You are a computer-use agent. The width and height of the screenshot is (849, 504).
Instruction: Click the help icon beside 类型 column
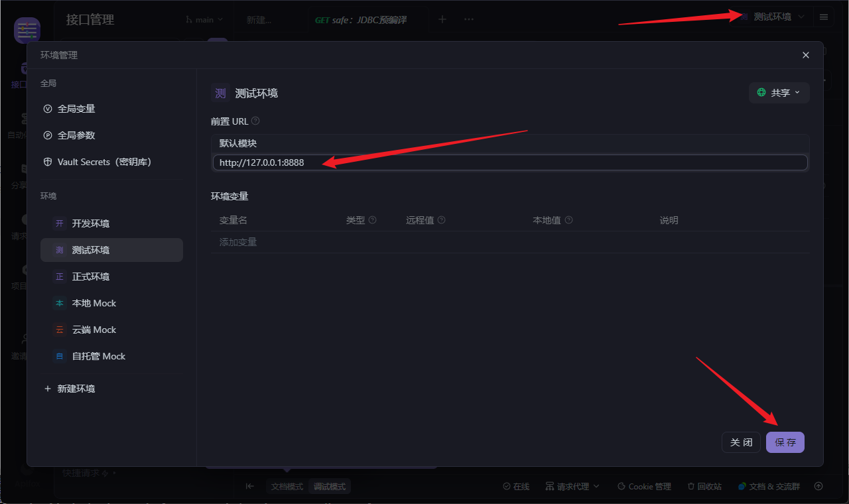(x=372, y=220)
